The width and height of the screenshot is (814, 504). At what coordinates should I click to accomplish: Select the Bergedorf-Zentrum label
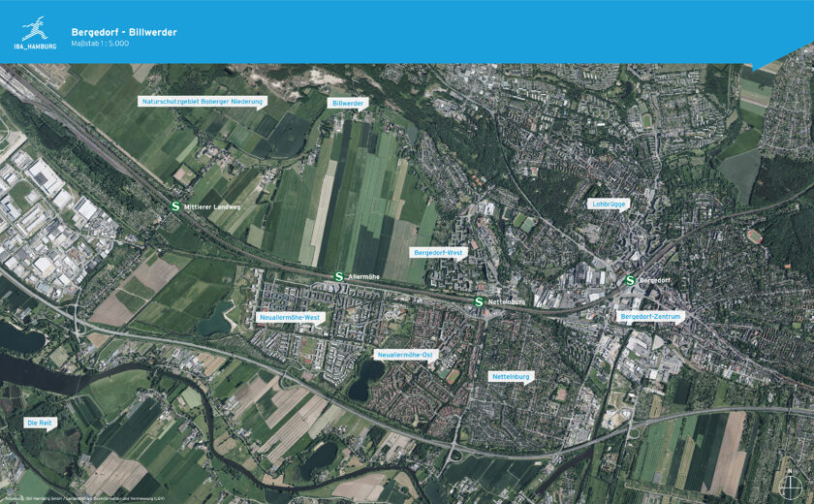650,317
